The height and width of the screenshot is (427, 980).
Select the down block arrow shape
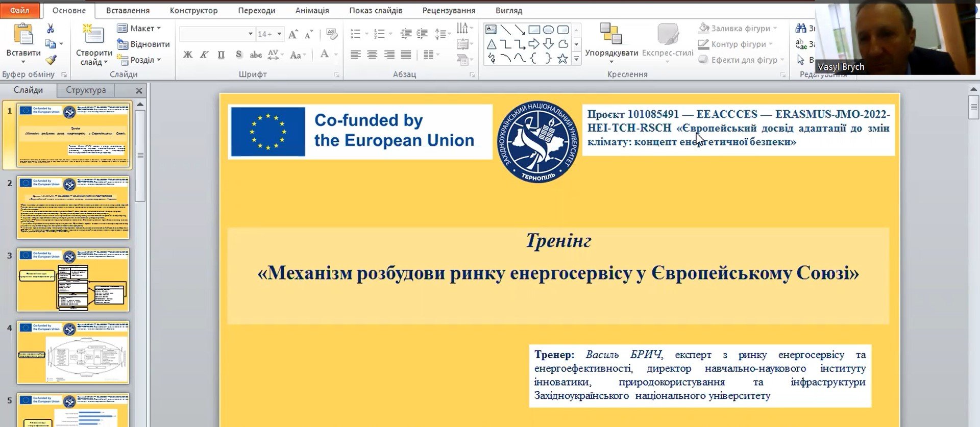click(x=548, y=44)
